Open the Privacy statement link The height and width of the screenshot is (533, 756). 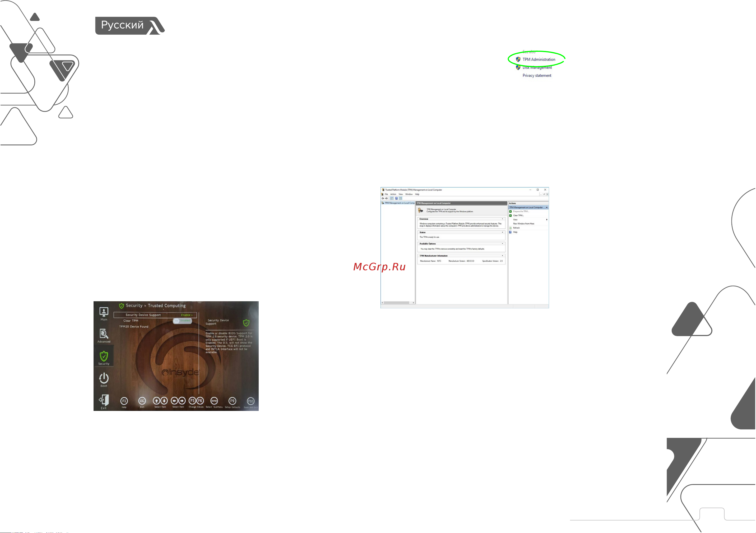(x=537, y=76)
